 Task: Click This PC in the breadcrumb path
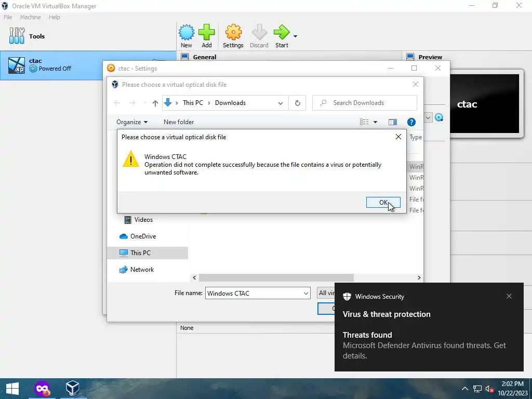click(x=193, y=103)
